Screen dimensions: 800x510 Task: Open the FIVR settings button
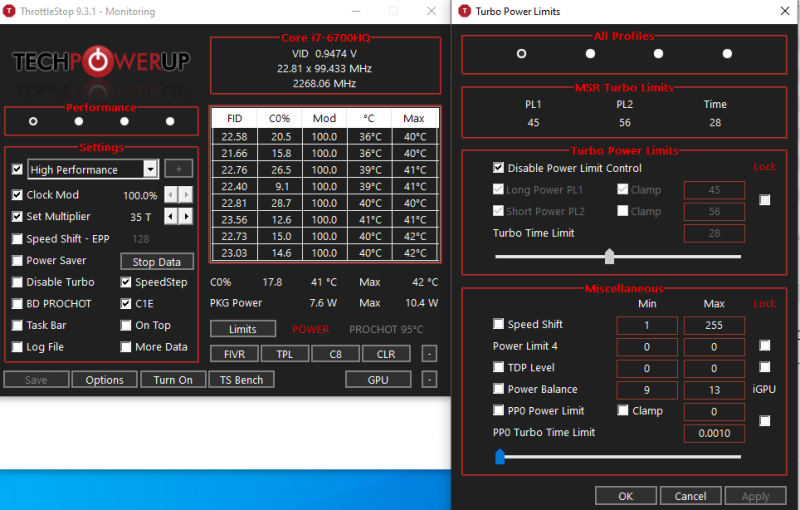(x=235, y=354)
